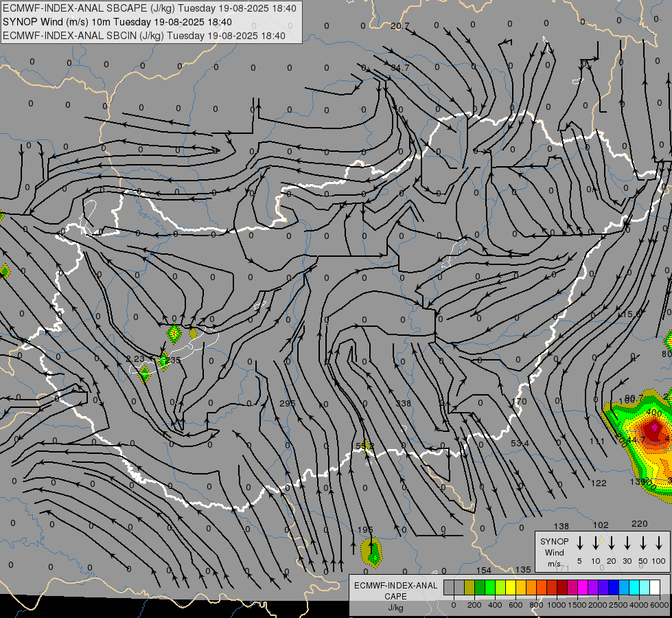Click the 195 value near southern border

click(365, 529)
